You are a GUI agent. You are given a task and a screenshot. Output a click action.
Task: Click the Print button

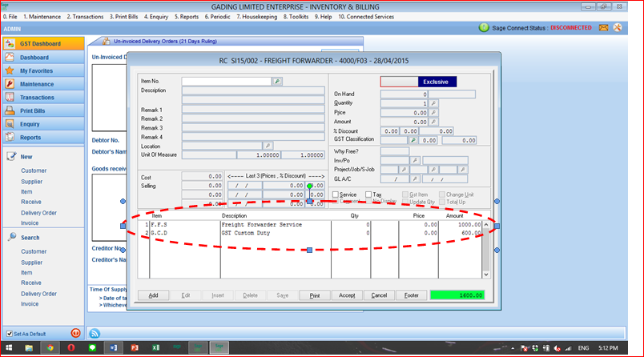click(x=315, y=295)
